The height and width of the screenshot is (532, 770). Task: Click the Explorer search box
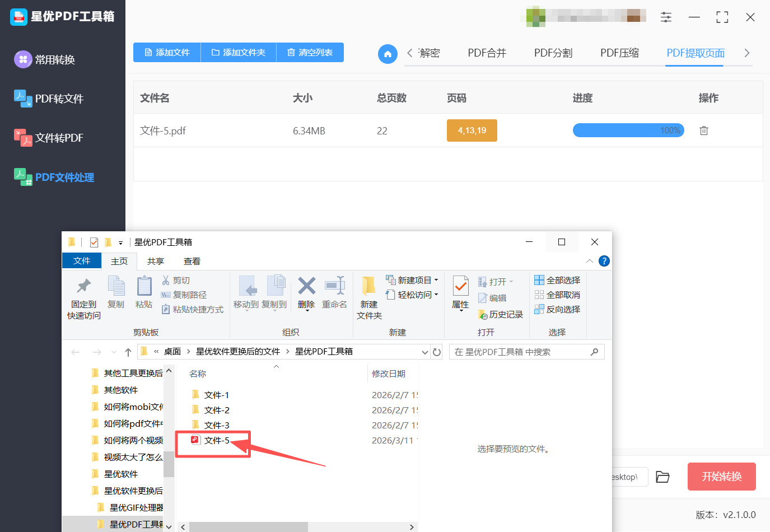pos(526,352)
